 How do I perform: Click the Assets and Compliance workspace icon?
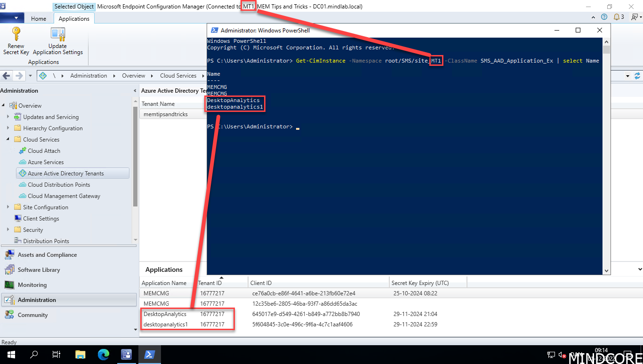tap(9, 255)
